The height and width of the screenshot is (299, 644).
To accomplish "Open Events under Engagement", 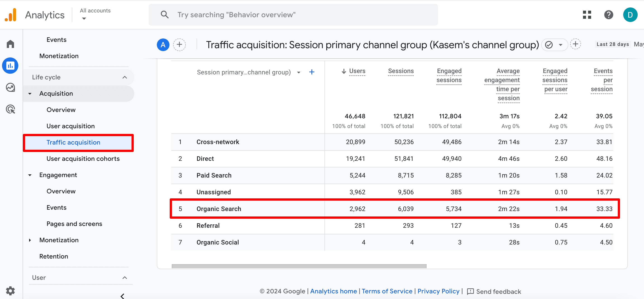I will [56, 208].
